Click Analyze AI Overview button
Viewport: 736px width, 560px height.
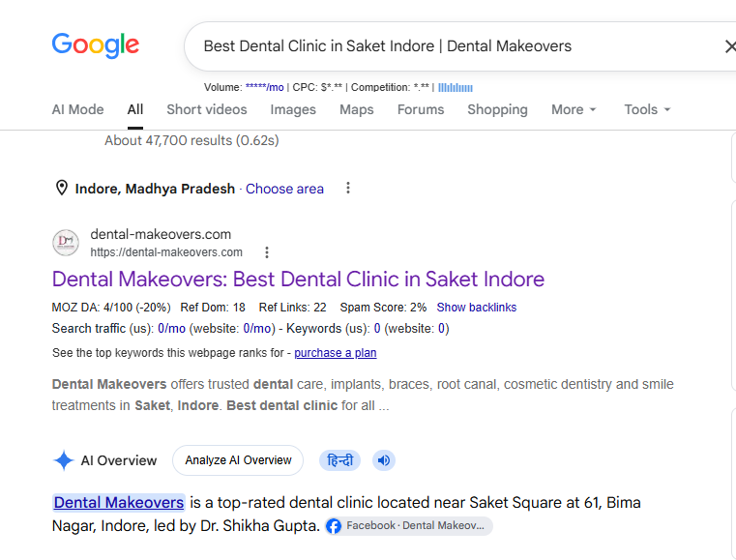(x=238, y=460)
